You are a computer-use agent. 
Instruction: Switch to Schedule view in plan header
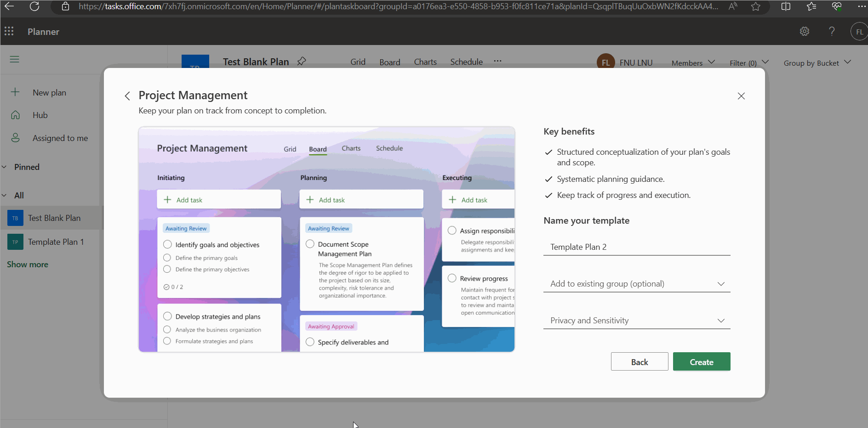(x=466, y=62)
